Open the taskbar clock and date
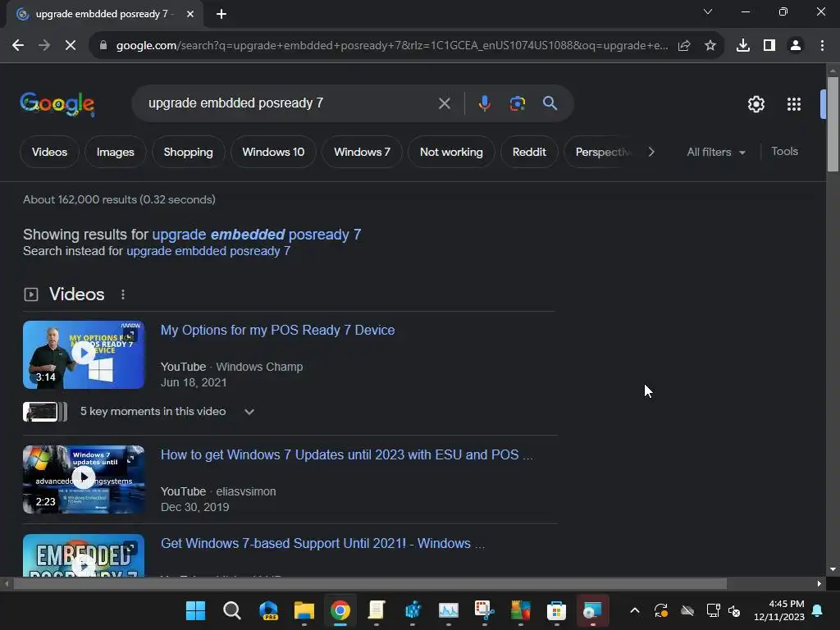This screenshot has height=630, width=840. point(779,610)
